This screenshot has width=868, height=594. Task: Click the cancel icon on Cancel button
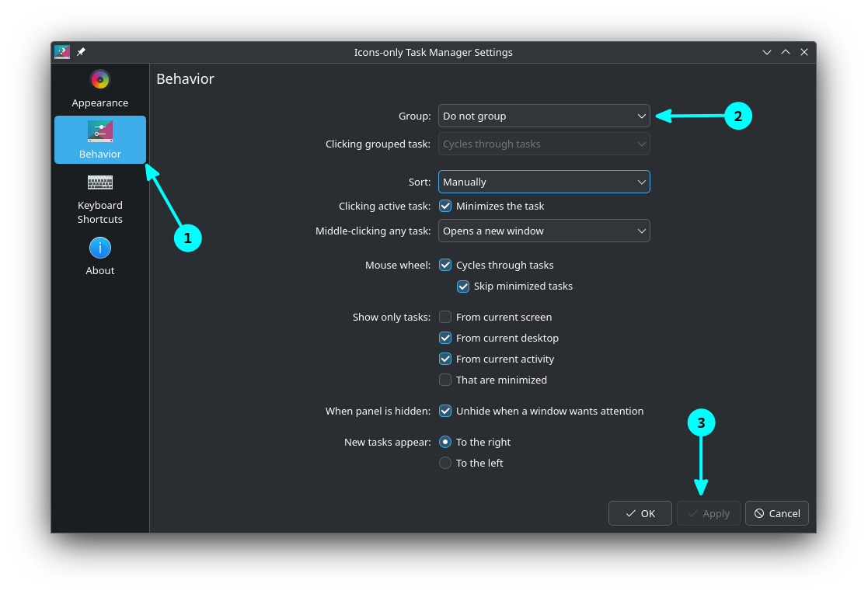[x=760, y=513]
